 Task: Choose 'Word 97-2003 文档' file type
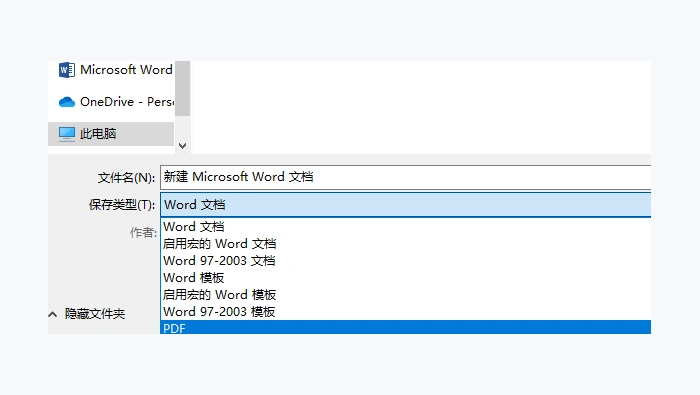point(405,261)
